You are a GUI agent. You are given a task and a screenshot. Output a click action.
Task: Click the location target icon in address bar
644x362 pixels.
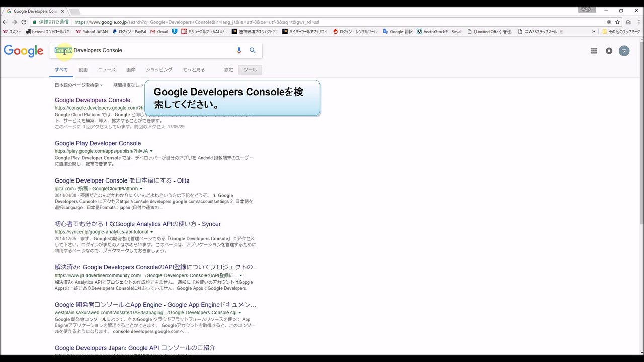tap(609, 22)
